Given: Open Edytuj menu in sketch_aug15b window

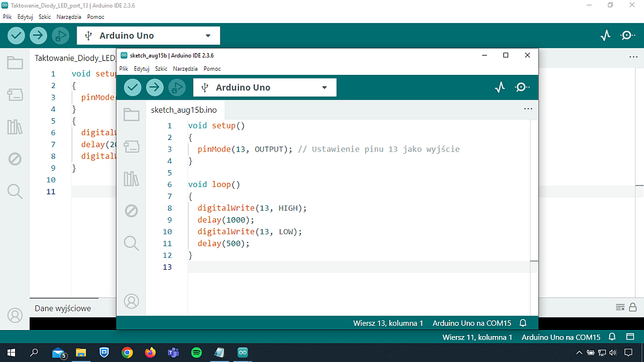Looking at the screenshot, I should 141,69.
